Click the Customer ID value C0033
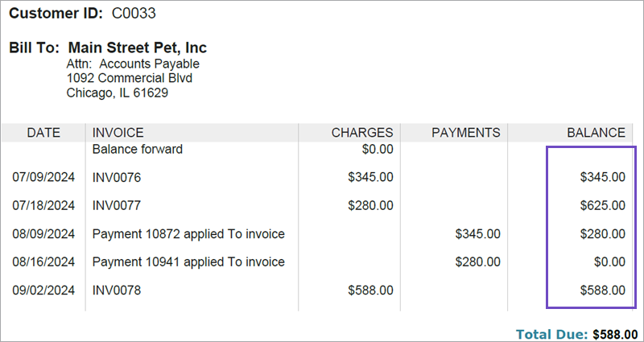This screenshot has width=644, height=342. pos(134,14)
